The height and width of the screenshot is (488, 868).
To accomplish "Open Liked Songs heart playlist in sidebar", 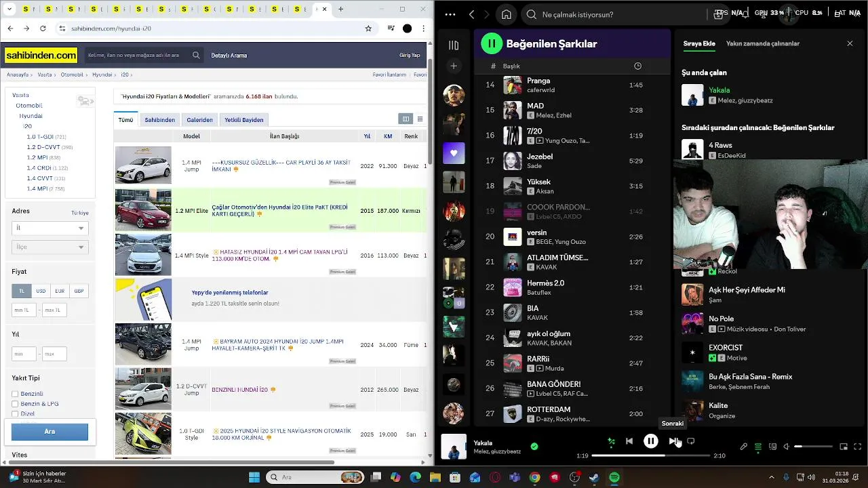I will point(454,153).
